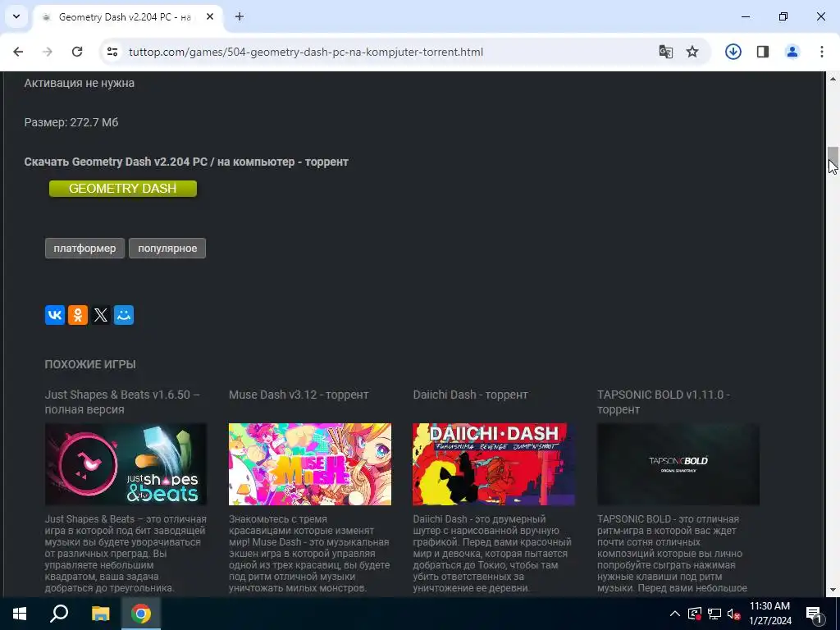This screenshot has height=630, width=840.
Task: Click the text Активация не нужна
Action: 80,83
